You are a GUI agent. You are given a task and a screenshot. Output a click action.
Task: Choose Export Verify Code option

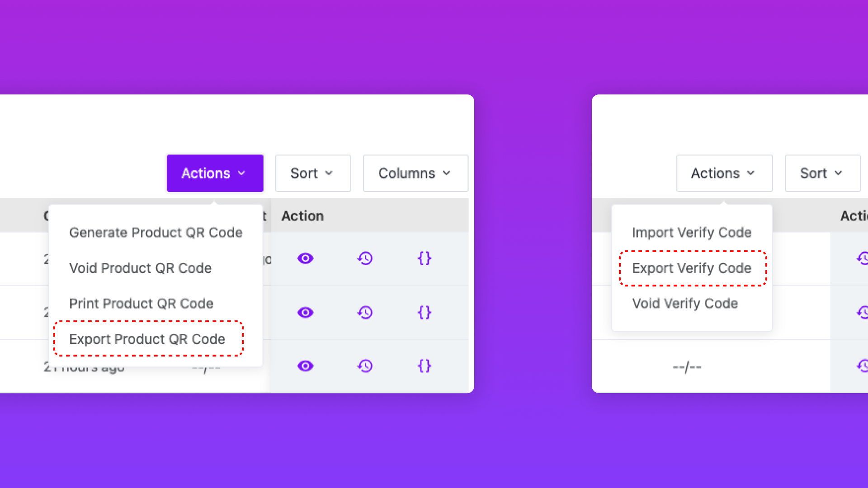click(692, 268)
